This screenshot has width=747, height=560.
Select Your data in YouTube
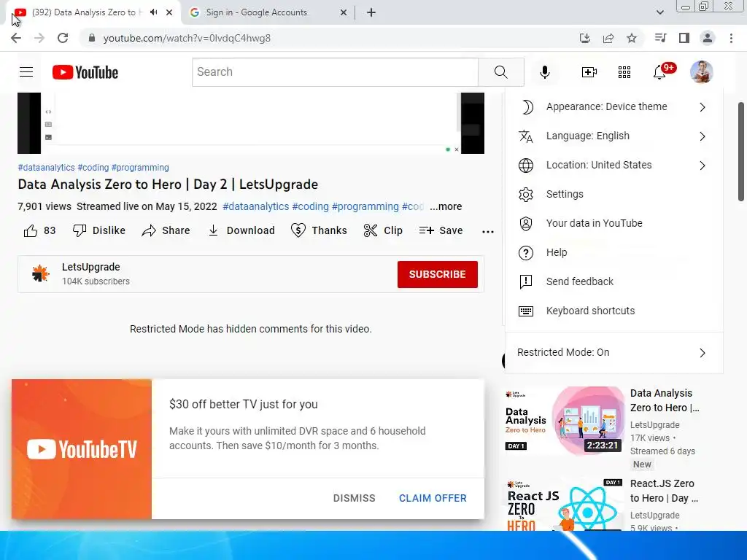614,223
